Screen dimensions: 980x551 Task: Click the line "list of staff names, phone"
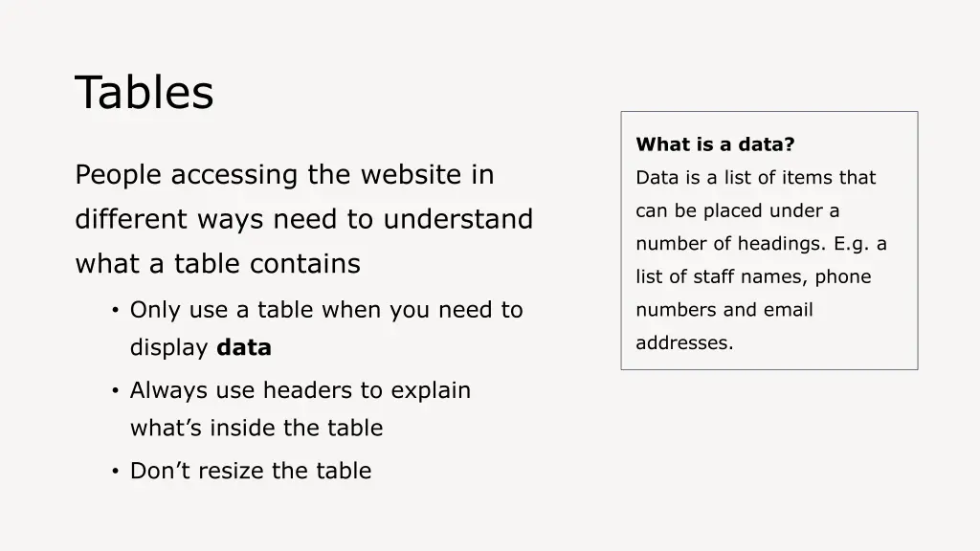pos(753,277)
